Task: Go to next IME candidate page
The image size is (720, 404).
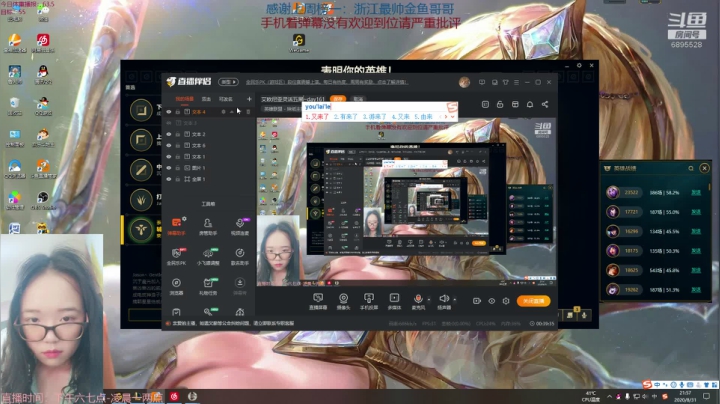Action: pos(446,117)
